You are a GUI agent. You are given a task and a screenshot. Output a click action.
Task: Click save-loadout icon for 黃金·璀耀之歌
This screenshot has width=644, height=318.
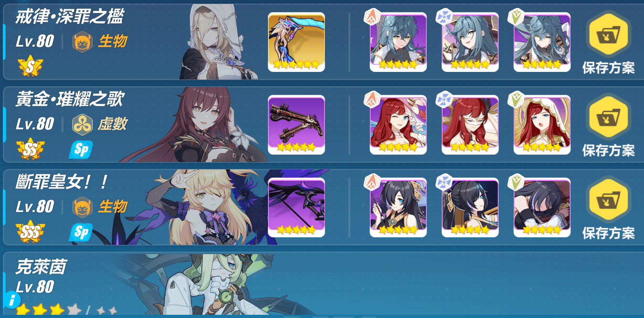pos(608,117)
